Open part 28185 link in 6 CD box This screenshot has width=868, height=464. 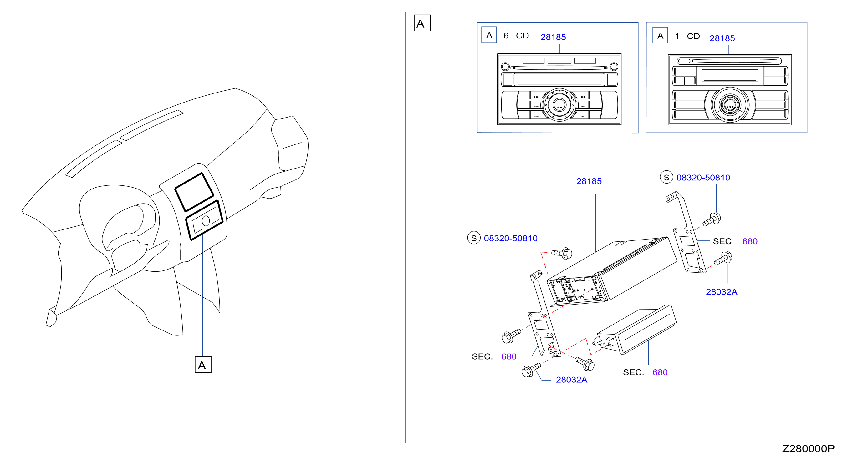pyautogui.click(x=553, y=37)
